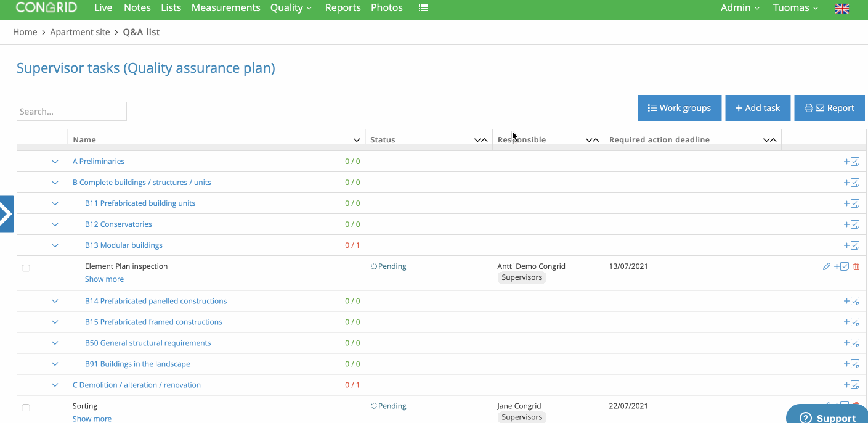Expand the A Preliminaries chevron
The width and height of the screenshot is (868, 423).
pos(55,162)
